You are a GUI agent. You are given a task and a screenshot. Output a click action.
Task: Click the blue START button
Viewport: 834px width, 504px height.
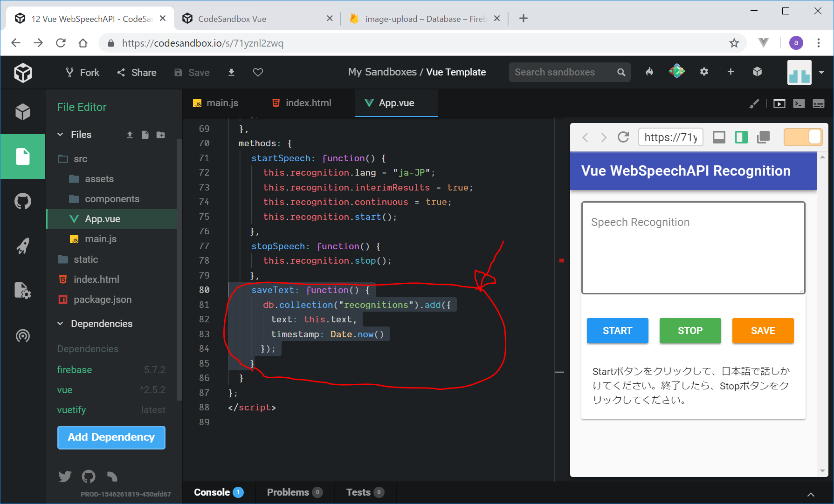(x=617, y=331)
